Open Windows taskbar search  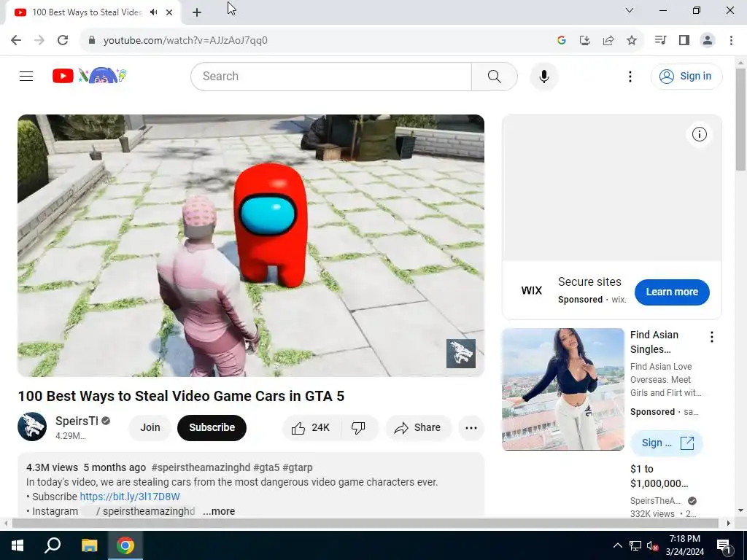53,545
